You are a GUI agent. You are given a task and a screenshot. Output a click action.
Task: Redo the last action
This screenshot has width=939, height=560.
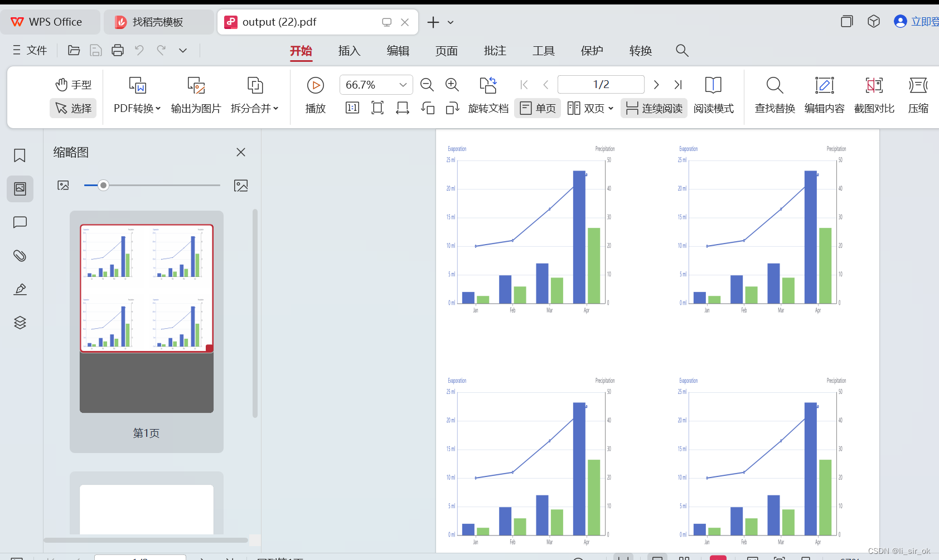click(161, 50)
